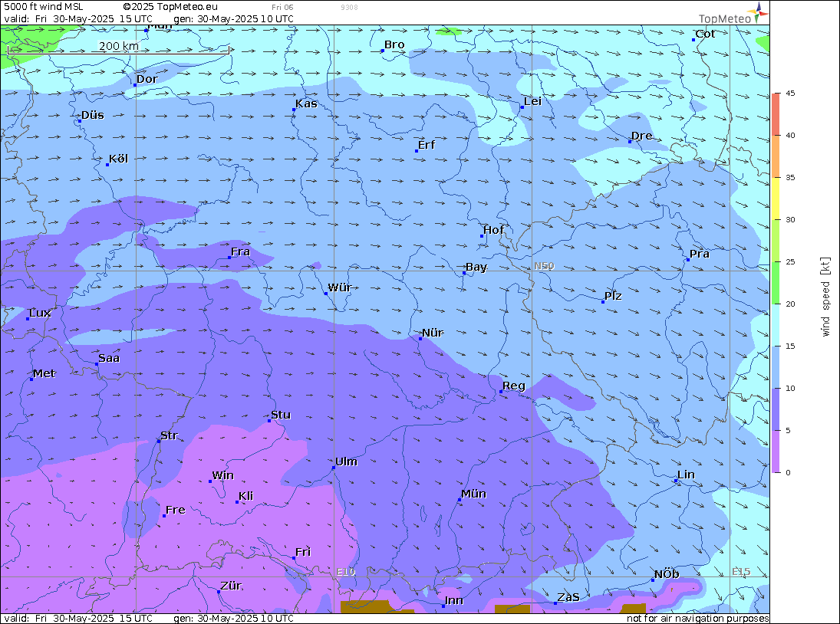Select the violet-blue 5–10 kt legend band
The image size is (840, 624).
point(776,409)
